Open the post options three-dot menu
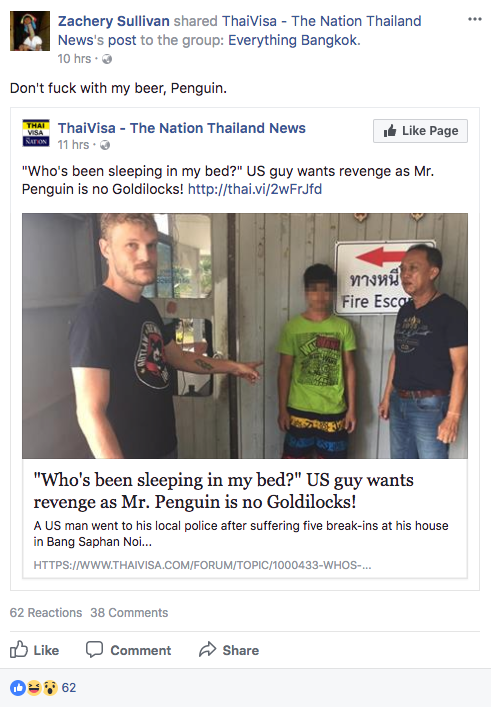 474,19
